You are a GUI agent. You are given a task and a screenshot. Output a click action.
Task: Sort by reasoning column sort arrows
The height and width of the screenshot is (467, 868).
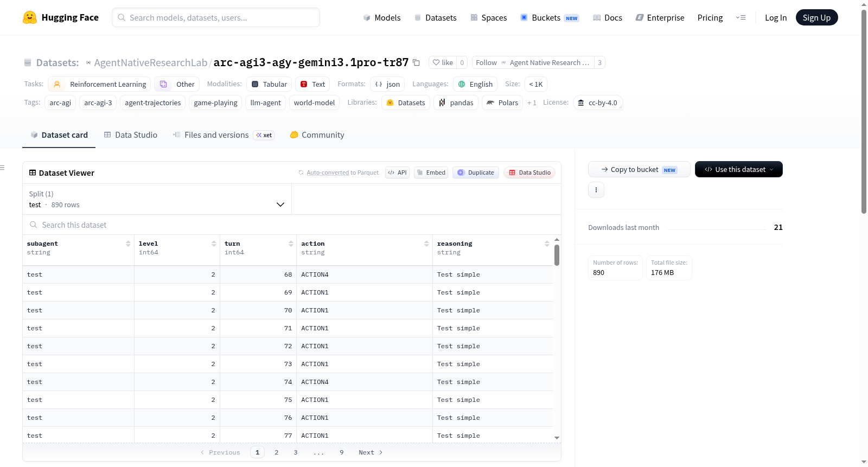tap(547, 244)
